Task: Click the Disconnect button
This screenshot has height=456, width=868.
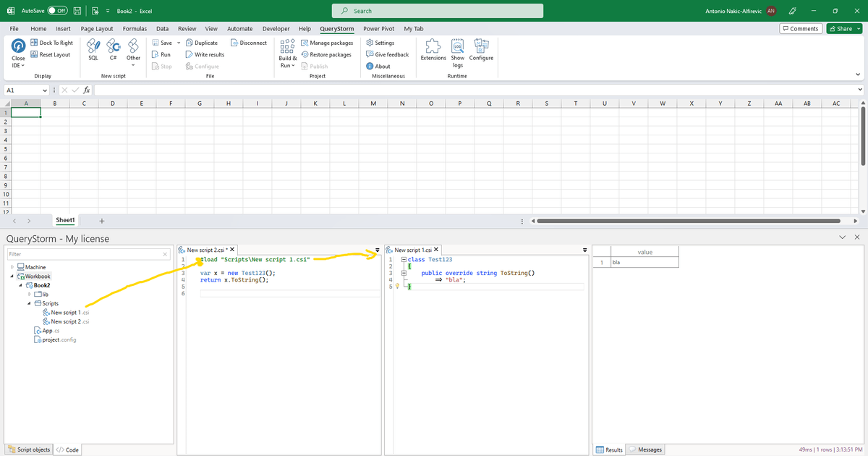Action: pyautogui.click(x=249, y=42)
